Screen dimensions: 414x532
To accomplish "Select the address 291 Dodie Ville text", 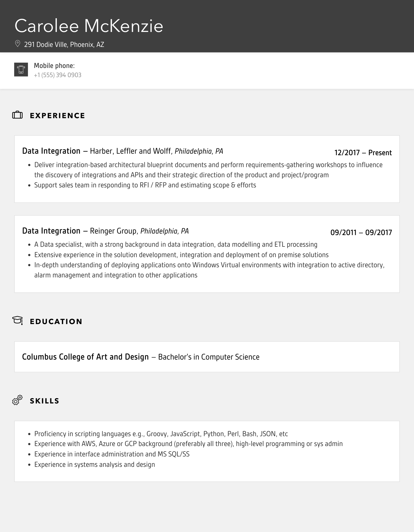I will pyautogui.click(x=64, y=45).
